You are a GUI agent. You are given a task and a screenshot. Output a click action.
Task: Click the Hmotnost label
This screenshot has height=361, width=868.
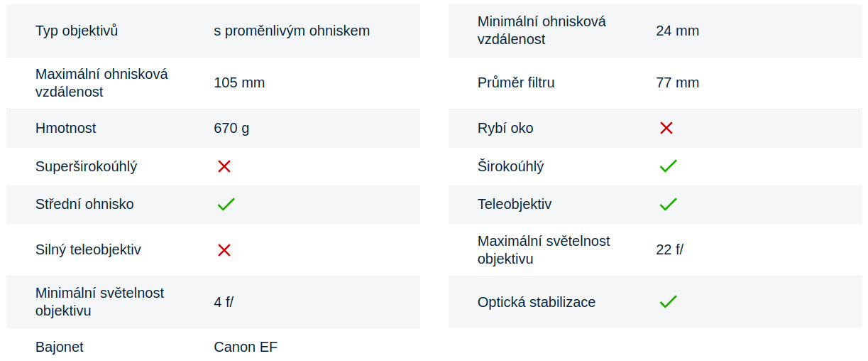(x=65, y=128)
